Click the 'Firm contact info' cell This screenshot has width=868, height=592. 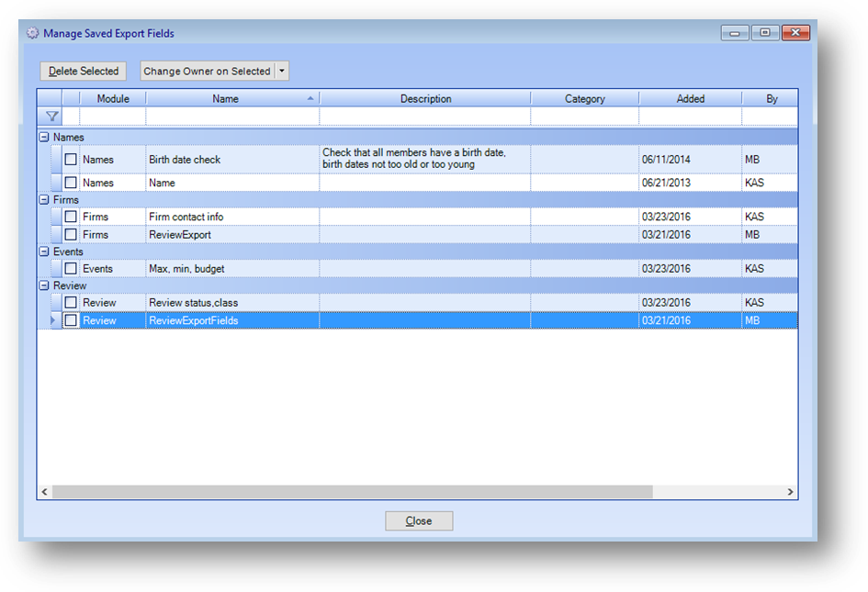232,217
